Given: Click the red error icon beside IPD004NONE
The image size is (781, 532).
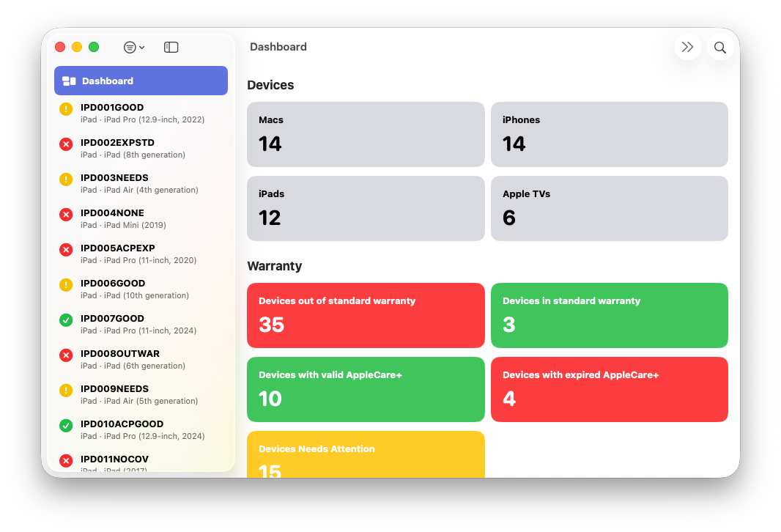Looking at the screenshot, I should 66,214.
